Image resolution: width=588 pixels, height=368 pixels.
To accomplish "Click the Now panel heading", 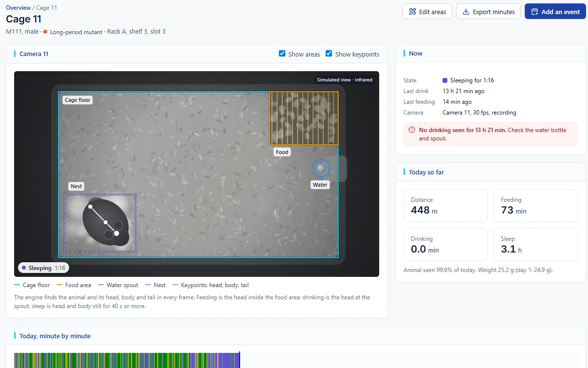I will click(416, 54).
